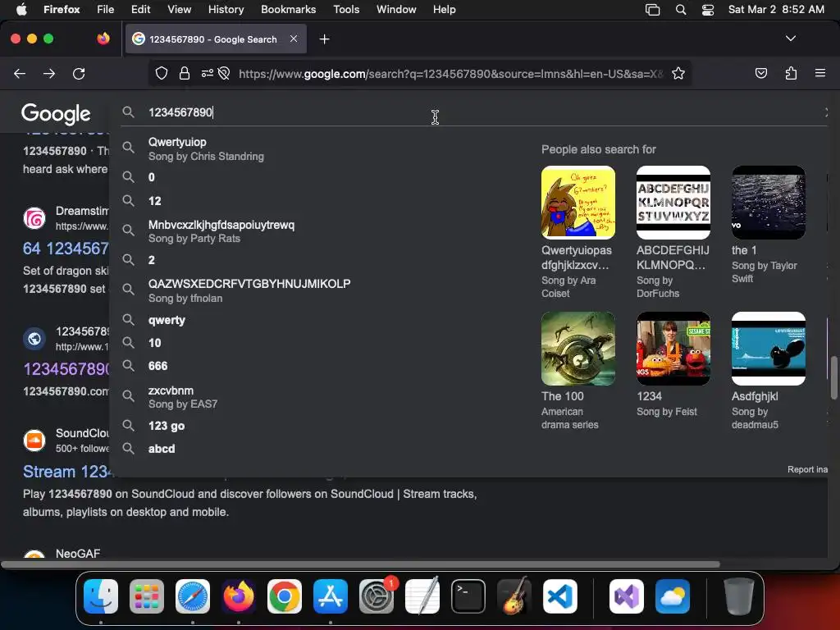Open the Help menu
The height and width of the screenshot is (630, 840).
[x=444, y=9]
